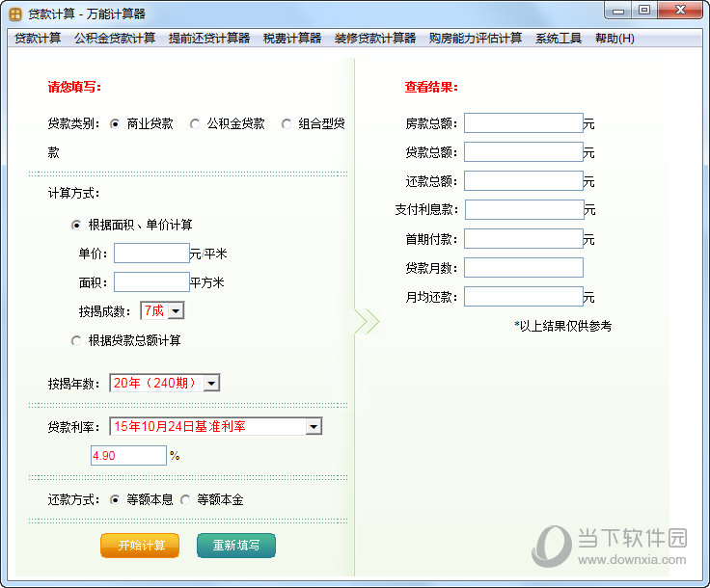The image size is (710, 588).
Task: Select the 商业贷款 loan type
Action: (115, 123)
